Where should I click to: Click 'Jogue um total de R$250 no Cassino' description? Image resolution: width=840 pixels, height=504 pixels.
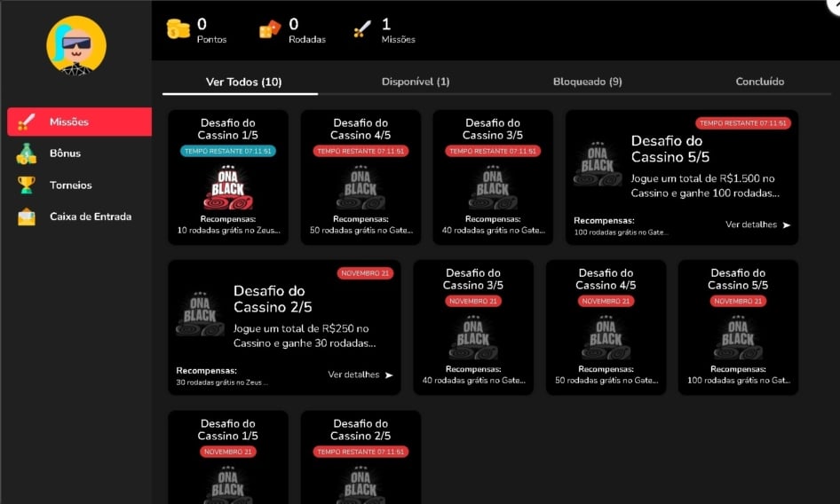[305, 335]
